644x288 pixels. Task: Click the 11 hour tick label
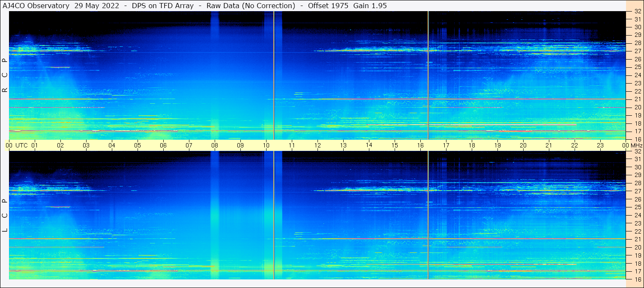(292, 145)
